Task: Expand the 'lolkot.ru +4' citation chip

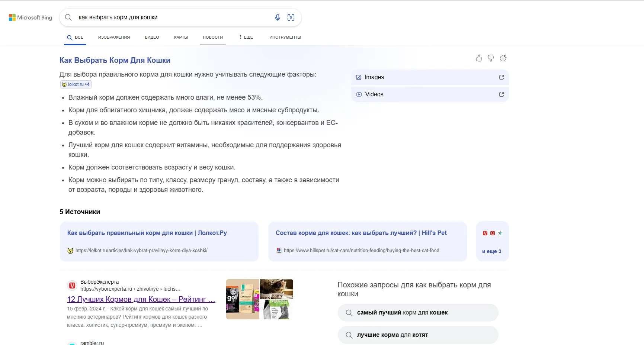Action: (x=76, y=84)
